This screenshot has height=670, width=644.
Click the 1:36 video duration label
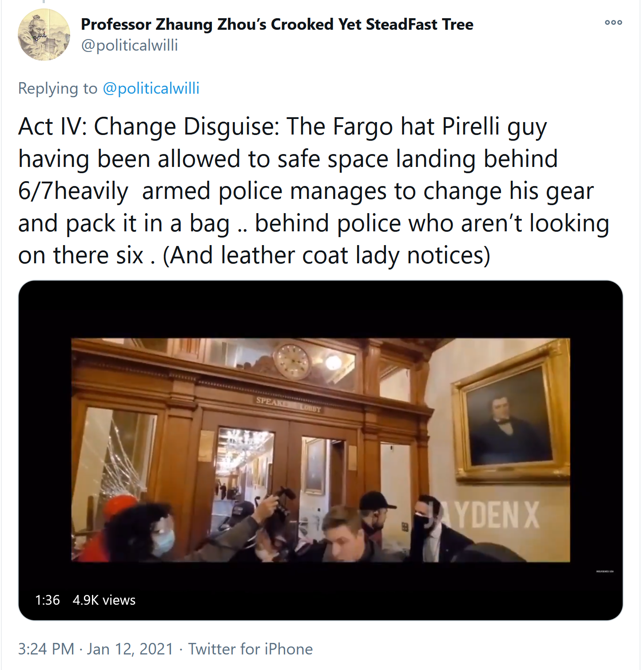(x=48, y=600)
